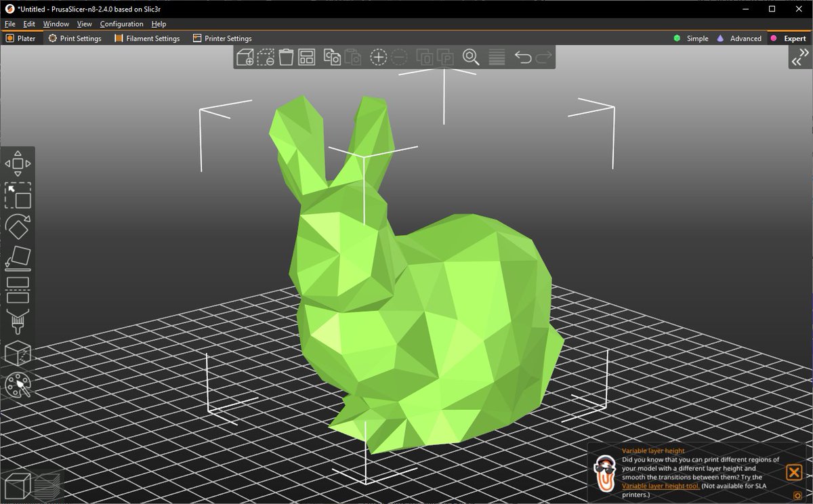Switch to 3D editor view cube icon
This screenshot has height=504, width=813.
coord(17,486)
